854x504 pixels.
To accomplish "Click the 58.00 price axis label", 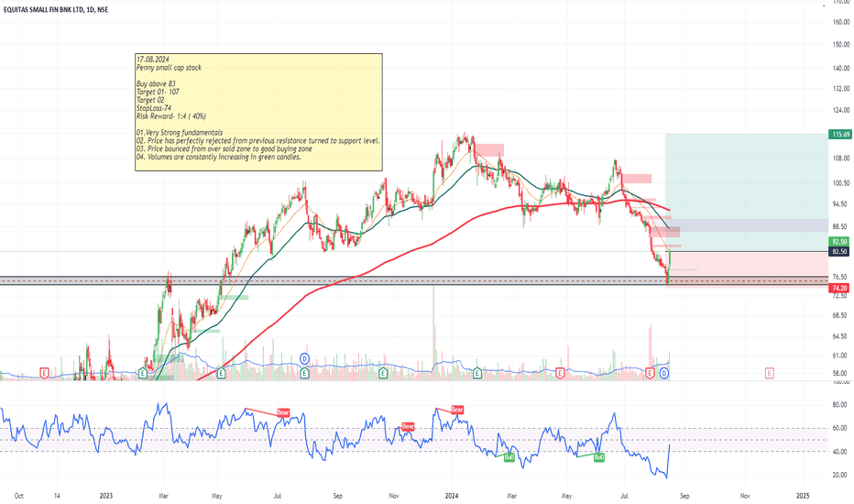I will [840, 373].
